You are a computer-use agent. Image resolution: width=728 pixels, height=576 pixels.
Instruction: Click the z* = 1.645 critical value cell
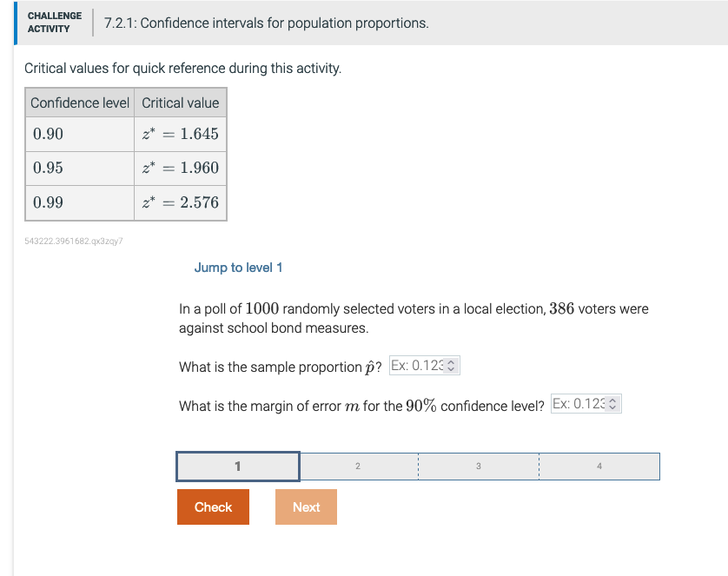[181, 134]
